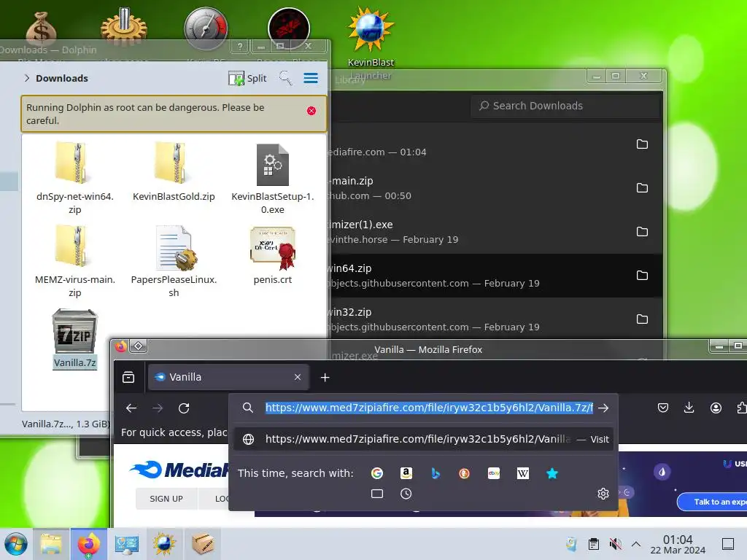Select KevinBlastGold.zip file in Dolphin

pos(174,171)
